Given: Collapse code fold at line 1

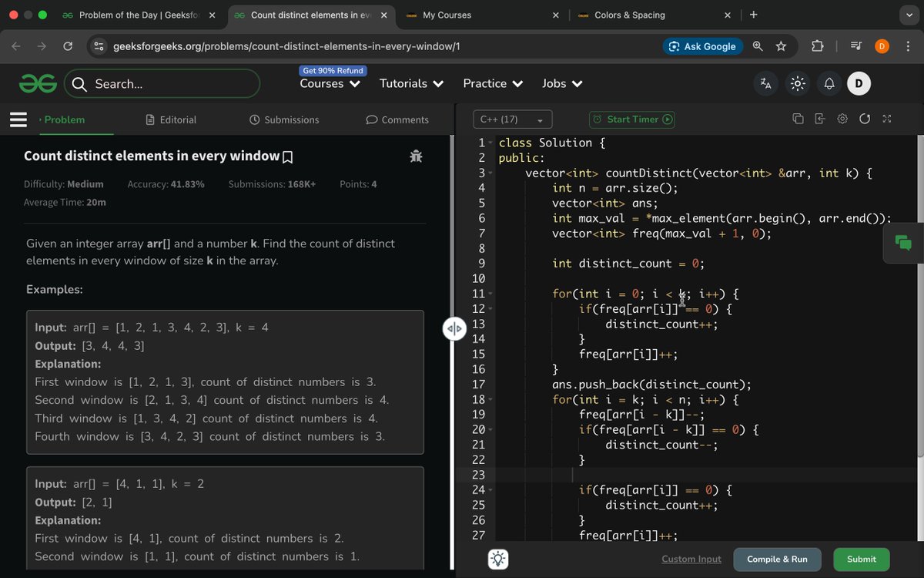Looking at the screenshot, I should 490,143.
